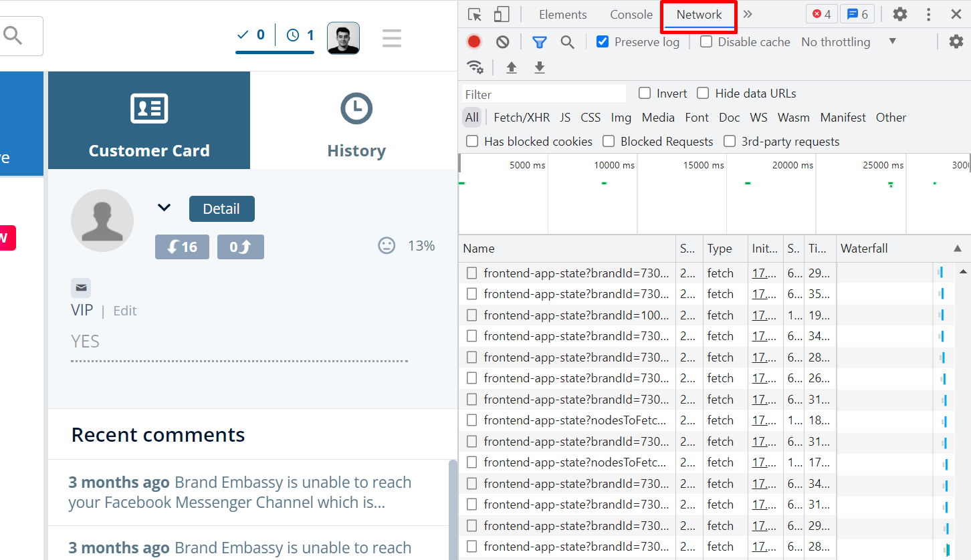Viewport: 971px width, 560px height.
Task: Check Hide data URLs
Action: [x=703, y=93]
